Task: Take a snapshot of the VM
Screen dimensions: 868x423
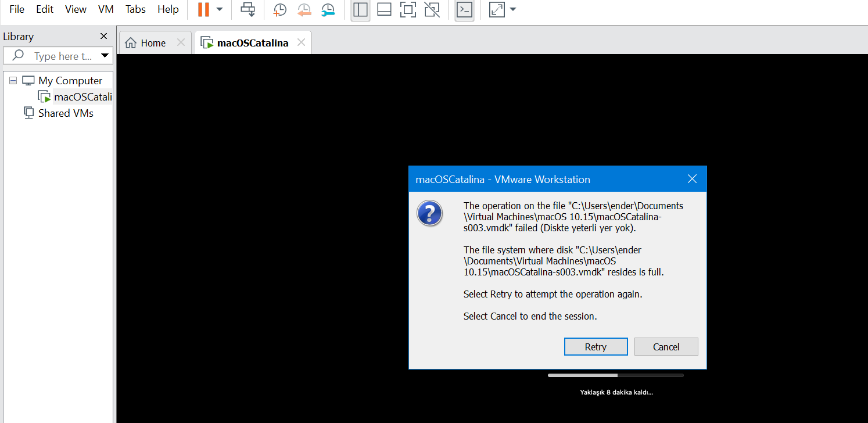Action: [x=279, y=9]
